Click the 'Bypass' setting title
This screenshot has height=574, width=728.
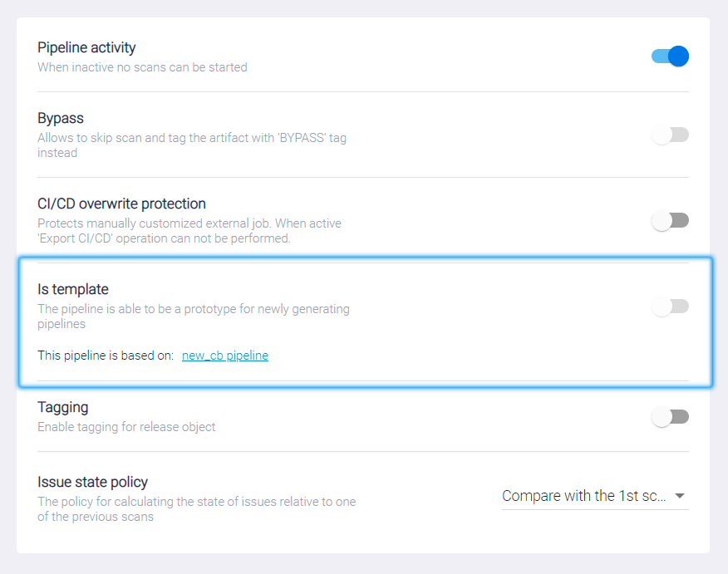(61, 118)
